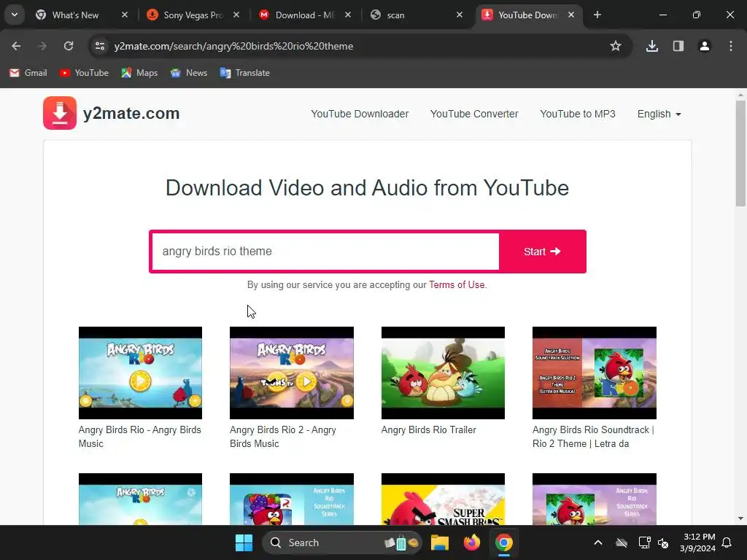Click the taskbar Search box
This screenshot has width=747, height=560.
pyautogui.click(x=342, y=542)
